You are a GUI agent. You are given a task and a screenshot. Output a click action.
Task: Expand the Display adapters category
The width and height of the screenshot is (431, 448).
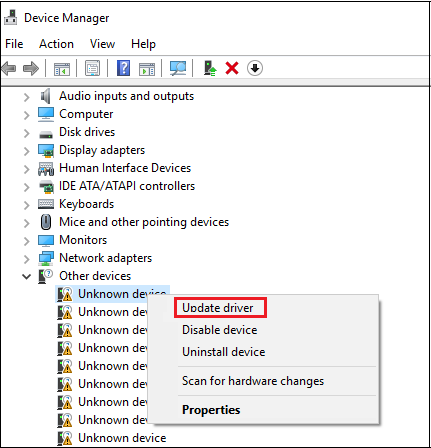click(27, 151)
